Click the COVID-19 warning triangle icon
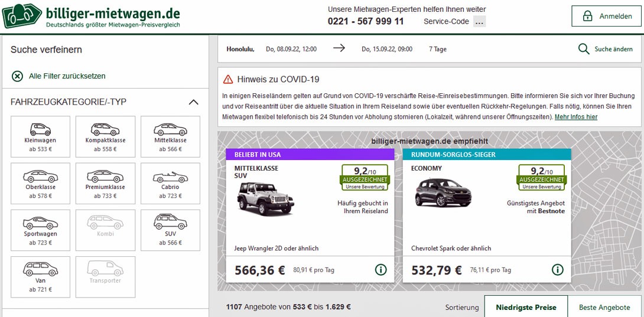The width and height of the screenshot is (644, 317). click(x=228, y=79)
